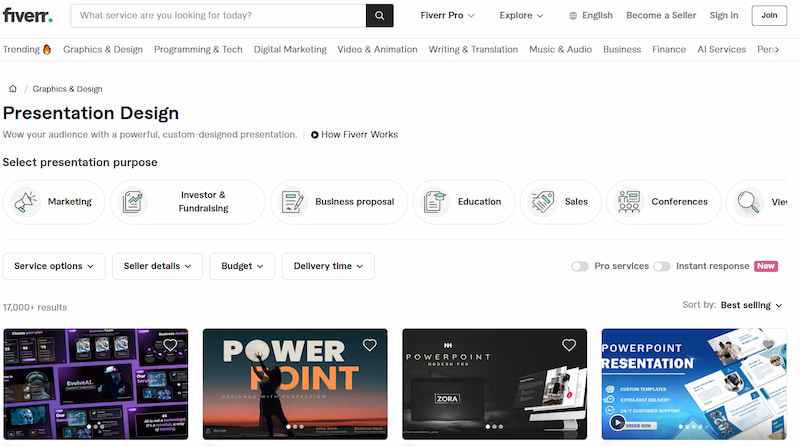Open the POWER POINT sunset gig thumbnail
This screenshot has height=446, width=800.
pos(295,384)
